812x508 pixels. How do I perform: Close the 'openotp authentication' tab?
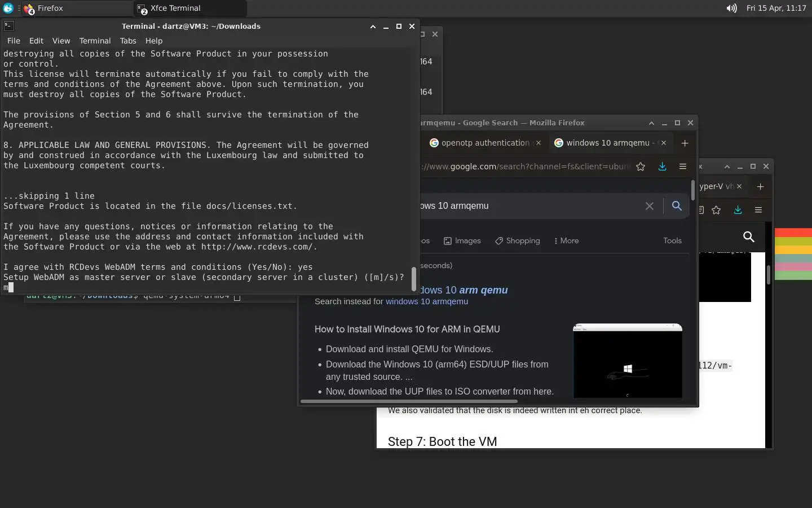539,143
